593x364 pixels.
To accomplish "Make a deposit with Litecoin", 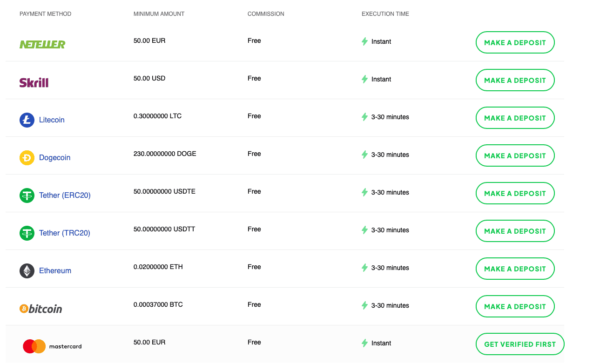I will click(x=515, y=118).
